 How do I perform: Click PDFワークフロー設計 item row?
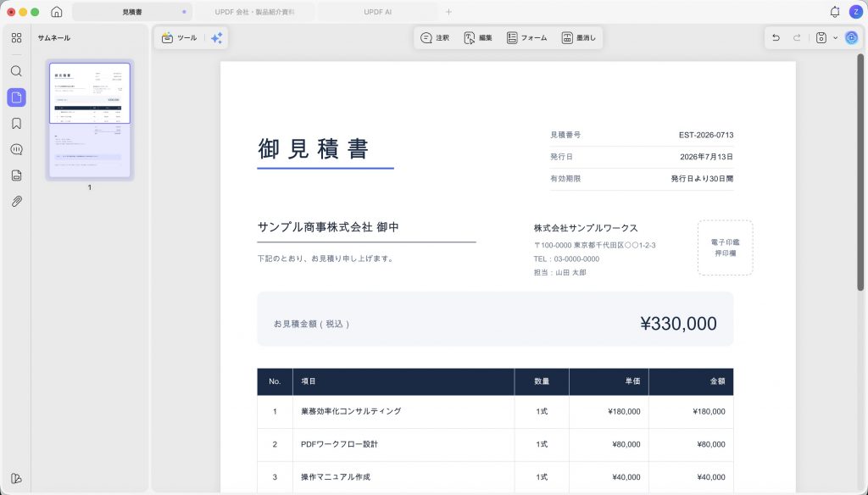click(495, 444)
